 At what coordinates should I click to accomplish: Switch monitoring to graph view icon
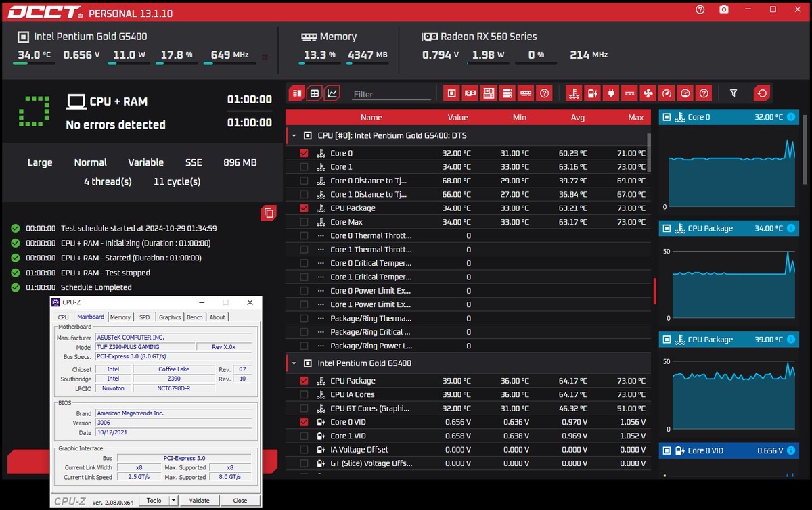(x=332, y=93)
